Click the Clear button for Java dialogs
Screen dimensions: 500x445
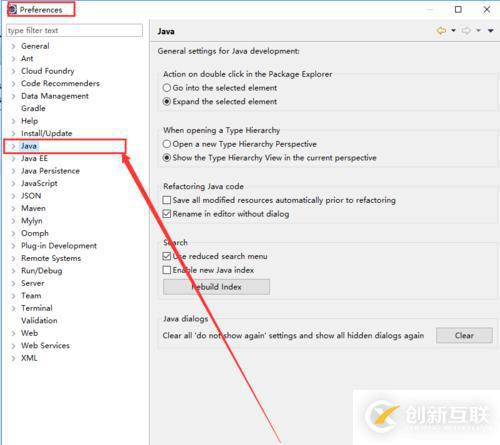(464, 335)
